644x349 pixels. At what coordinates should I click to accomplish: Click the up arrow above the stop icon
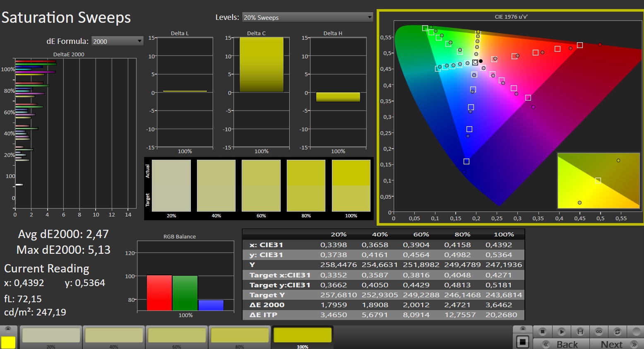[x=523, y=329]
